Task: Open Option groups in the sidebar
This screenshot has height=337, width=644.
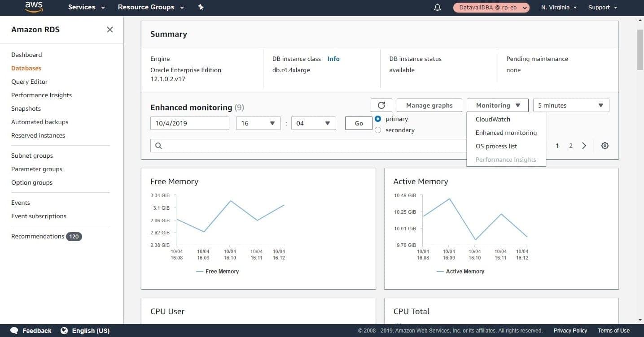Action: pyautogui.click(x=32, y=182)
